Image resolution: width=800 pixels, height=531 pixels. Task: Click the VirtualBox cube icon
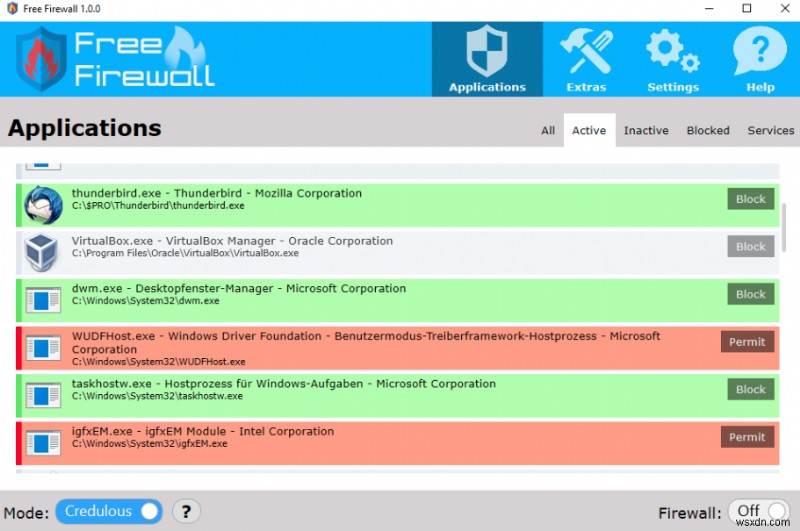click(x=41, y=252)
